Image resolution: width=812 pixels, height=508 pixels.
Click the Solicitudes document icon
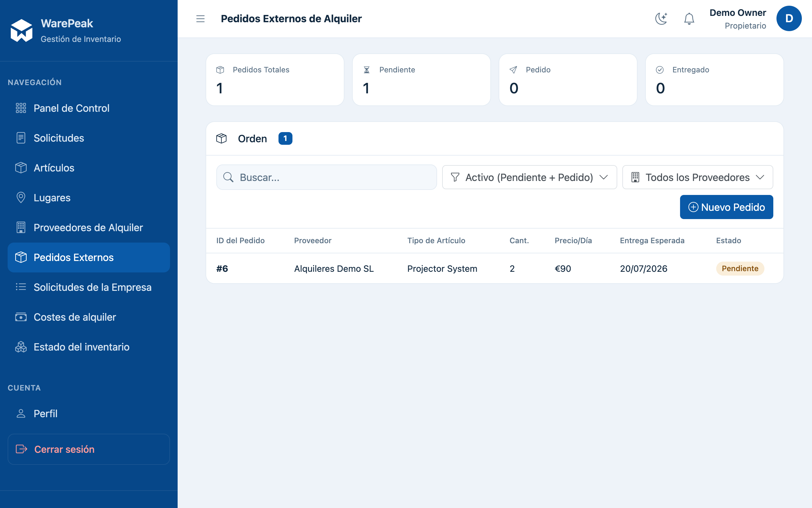[21, 138]
